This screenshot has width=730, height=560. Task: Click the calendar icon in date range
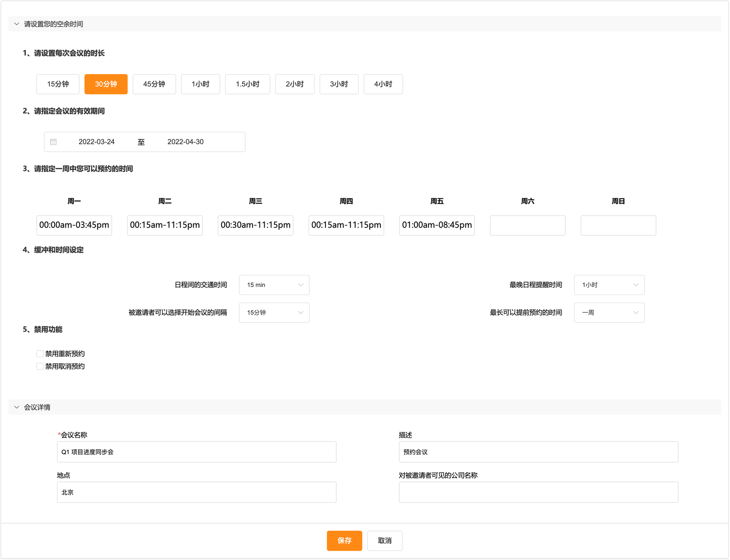(53, 142)
